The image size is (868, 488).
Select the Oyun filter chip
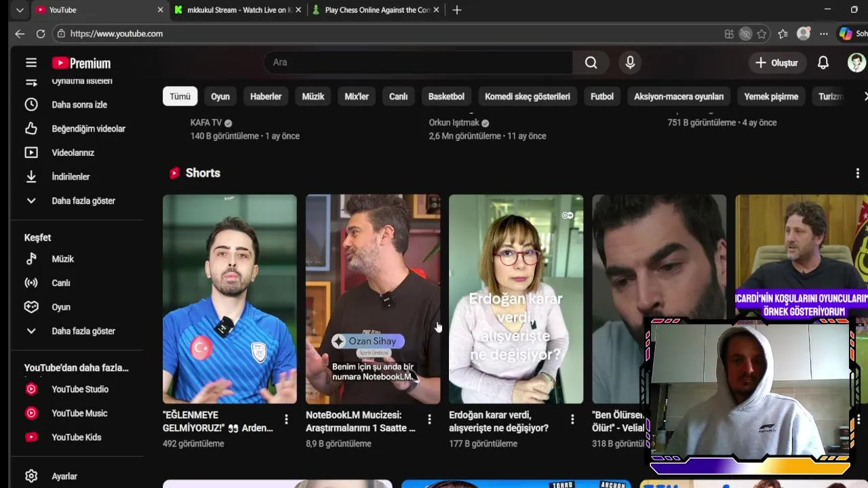click(220, 96)
